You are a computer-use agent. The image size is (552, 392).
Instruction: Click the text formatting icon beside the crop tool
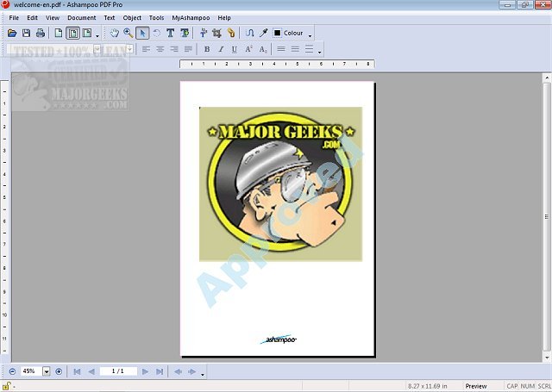click(x=204, y=33)
